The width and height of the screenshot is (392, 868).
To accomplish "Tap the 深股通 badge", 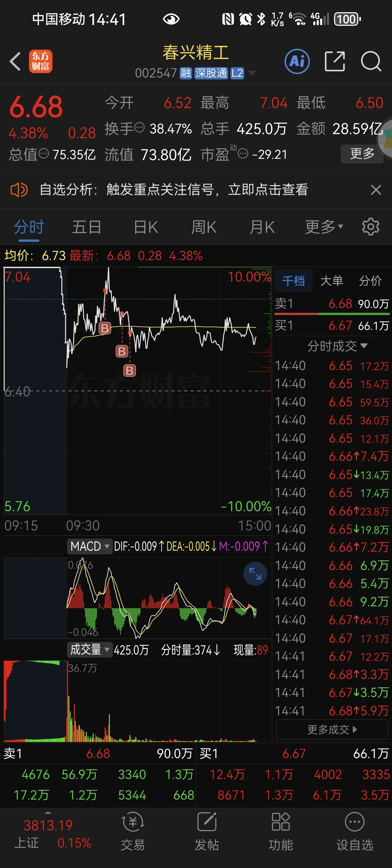I will point(211,73).
